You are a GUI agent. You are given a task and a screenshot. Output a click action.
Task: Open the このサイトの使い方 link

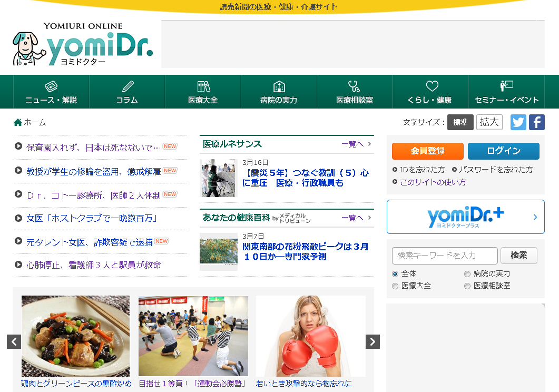(433, 182)
